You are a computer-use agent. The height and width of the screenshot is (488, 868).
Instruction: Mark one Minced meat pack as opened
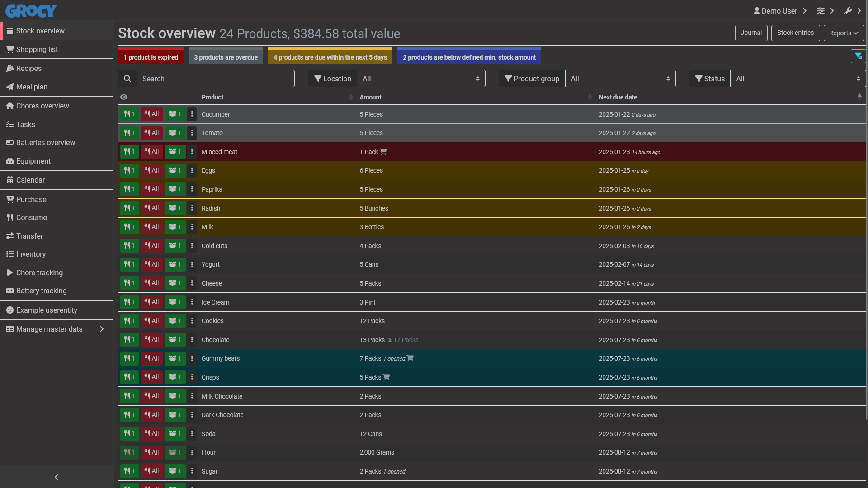pos(175,152)
